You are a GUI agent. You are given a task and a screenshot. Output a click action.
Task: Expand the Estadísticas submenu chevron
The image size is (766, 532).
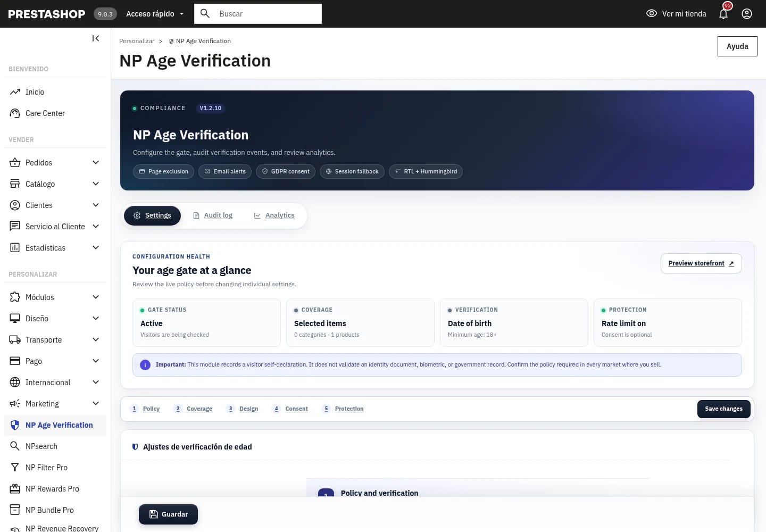[96, 248]
